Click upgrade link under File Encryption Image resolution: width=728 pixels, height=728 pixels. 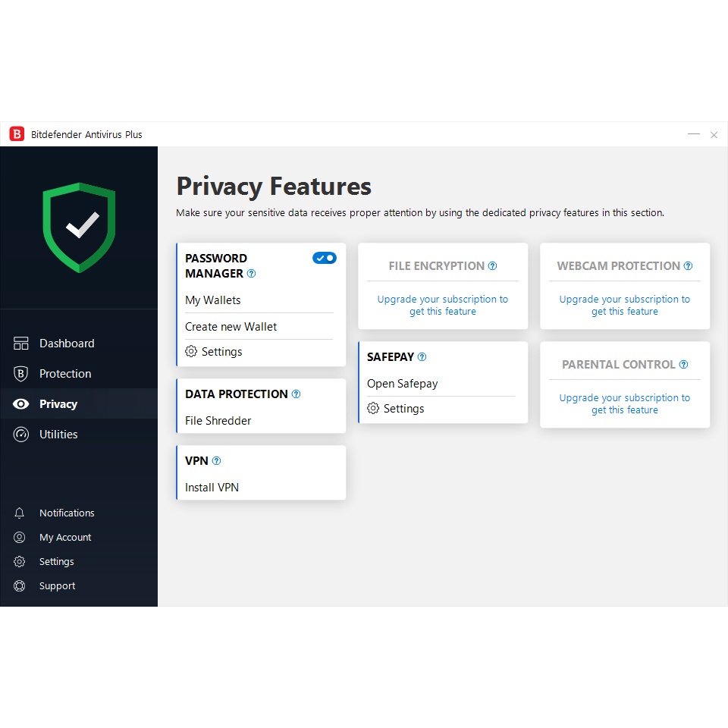pos(443,306)
